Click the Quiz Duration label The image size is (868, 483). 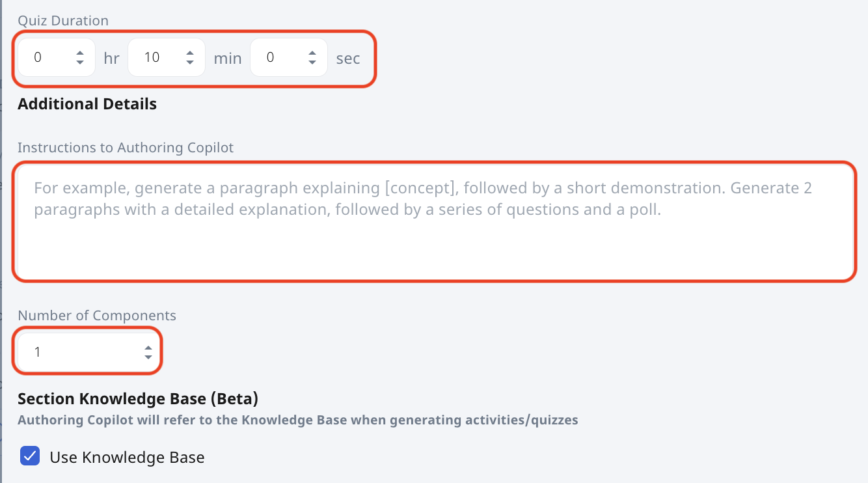[x=62, y=20]
